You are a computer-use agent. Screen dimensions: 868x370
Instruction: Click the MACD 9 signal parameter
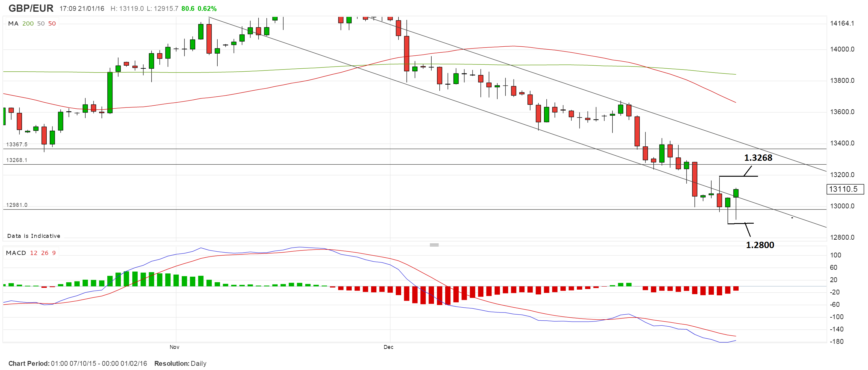[54, 253]
